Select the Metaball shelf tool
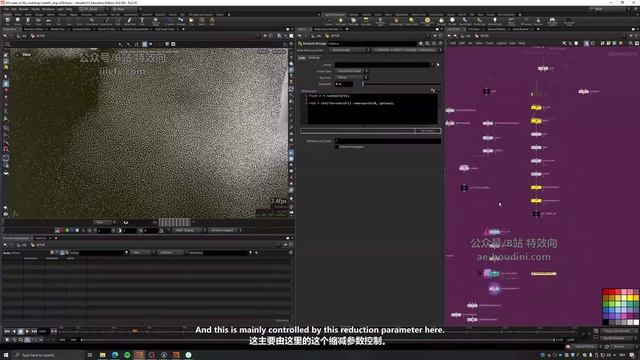The image size is (640, 360). pyautogui.click(x=180, y=21)
